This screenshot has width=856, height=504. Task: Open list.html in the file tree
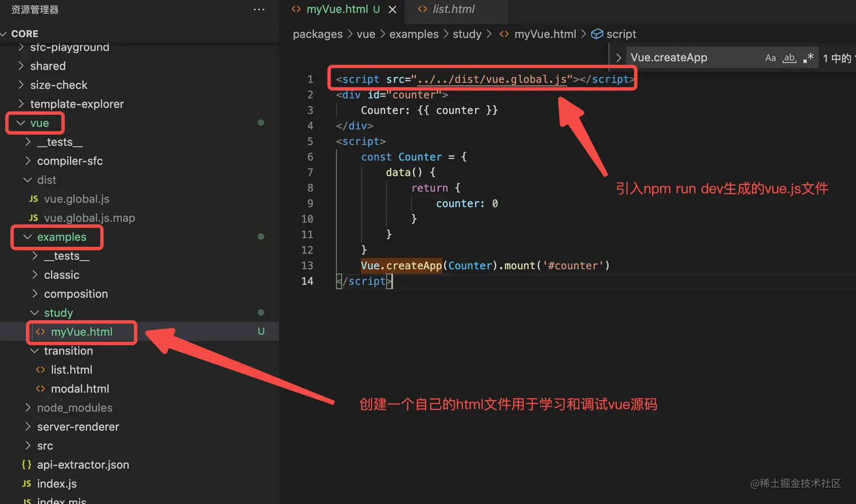click(x=71, y=370)
